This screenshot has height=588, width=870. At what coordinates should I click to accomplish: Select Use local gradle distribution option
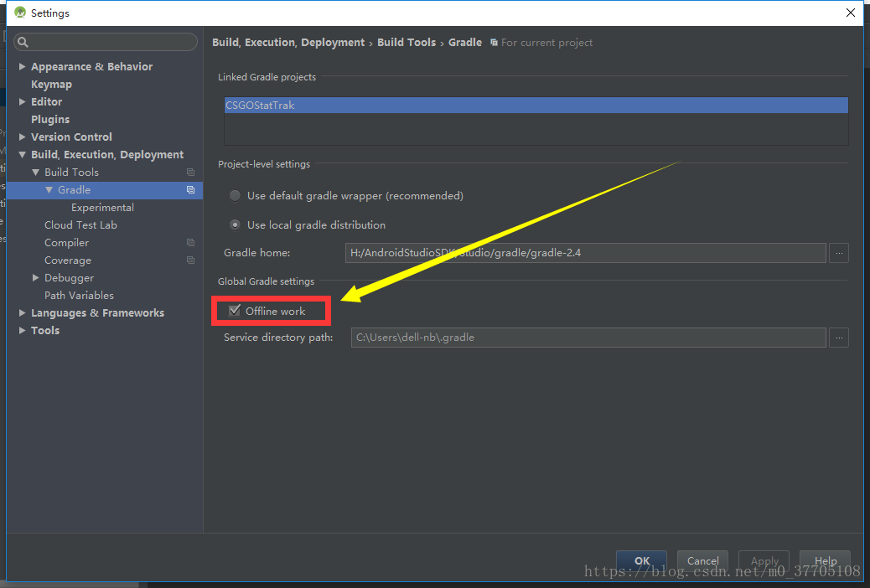(236, 224)
